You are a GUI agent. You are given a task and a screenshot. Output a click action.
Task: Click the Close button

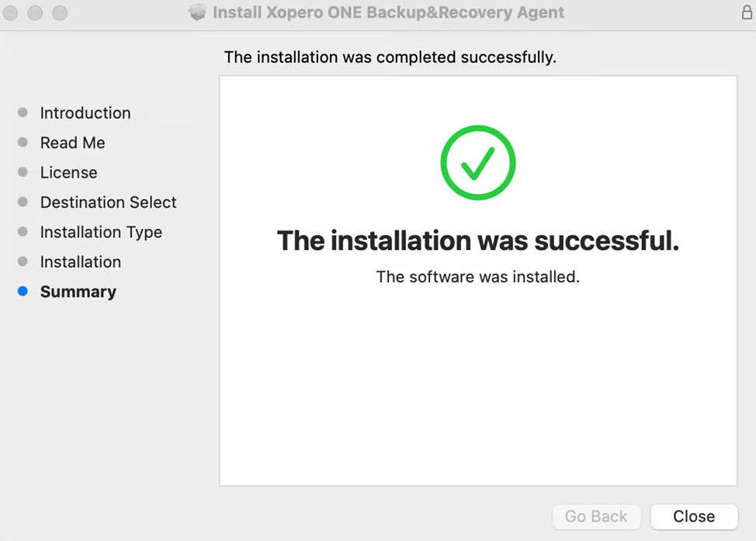tap(693, 516)
